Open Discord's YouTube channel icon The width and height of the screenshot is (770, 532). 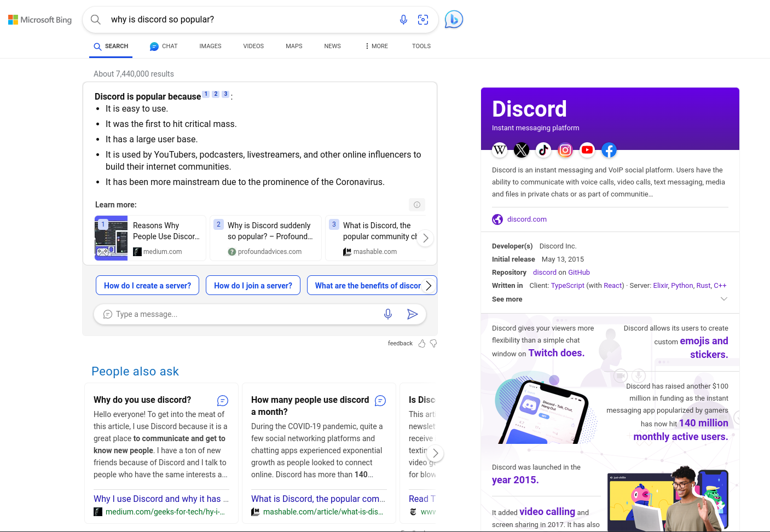[587, 150]
